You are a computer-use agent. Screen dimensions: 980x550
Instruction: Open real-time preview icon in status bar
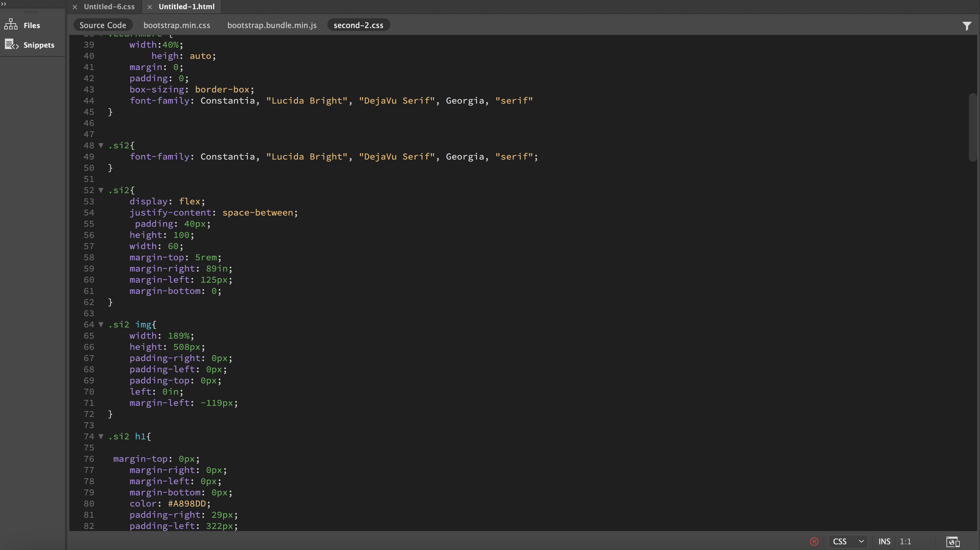(x=953, y=541)
